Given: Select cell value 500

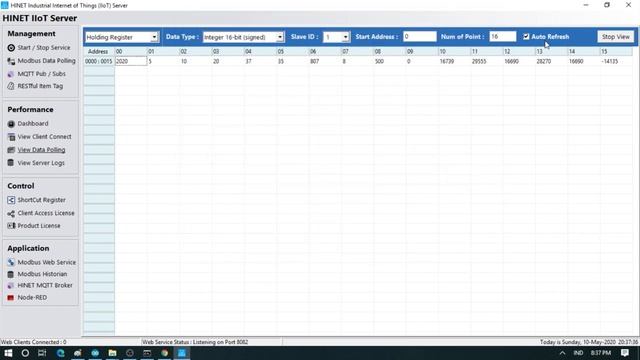Looking at the screenshot, I should pyautogui.click(x=379, y=61).
